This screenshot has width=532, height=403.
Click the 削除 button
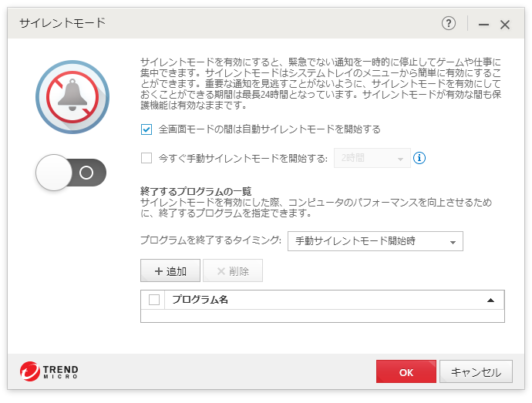233,271
